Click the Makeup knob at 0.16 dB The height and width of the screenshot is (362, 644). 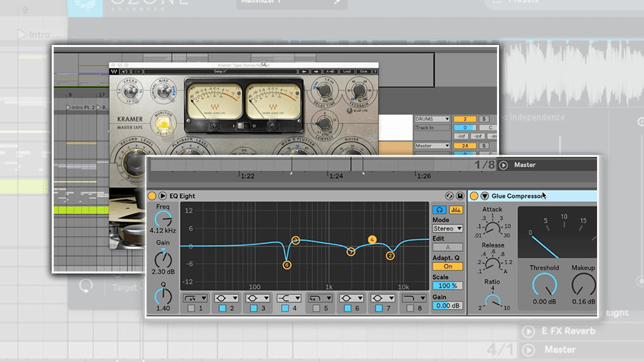(x=584, y=284)
